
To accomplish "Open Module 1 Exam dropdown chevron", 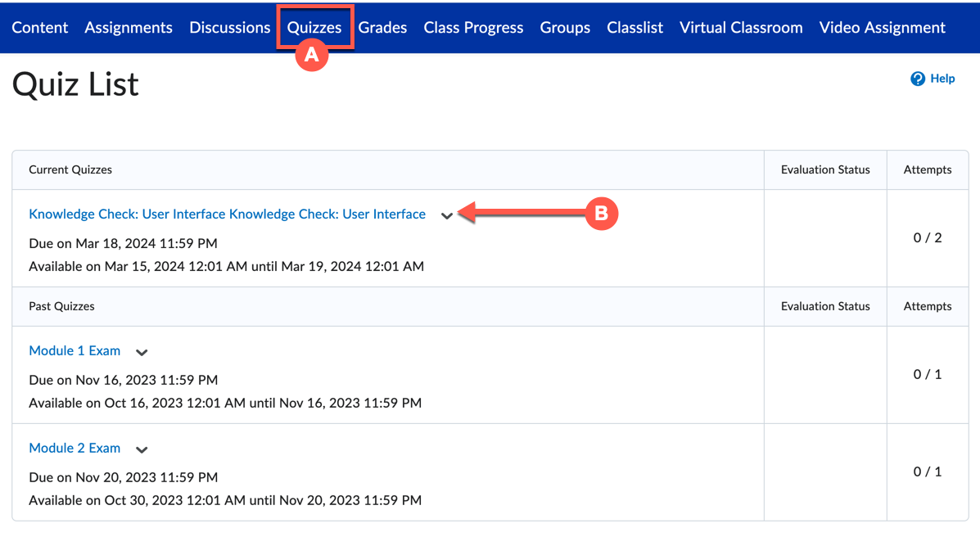I will tap(142, 353).
